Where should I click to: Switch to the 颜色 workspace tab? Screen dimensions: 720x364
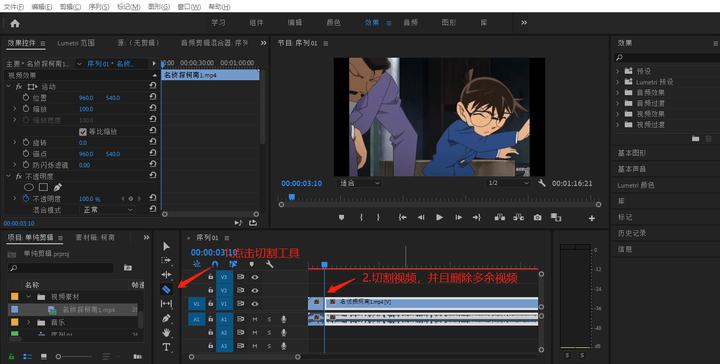coord(333,22)
